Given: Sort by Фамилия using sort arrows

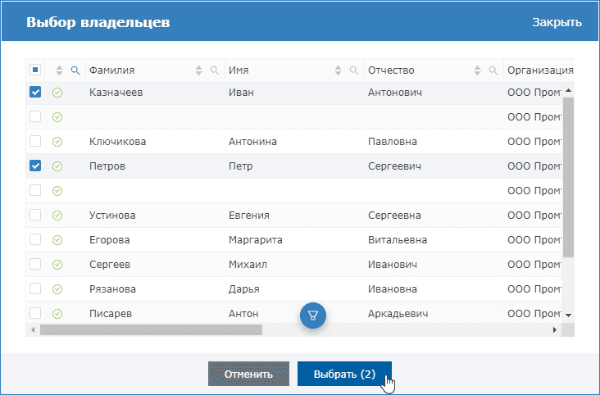Looking at the screenshot, I should 199,70.
